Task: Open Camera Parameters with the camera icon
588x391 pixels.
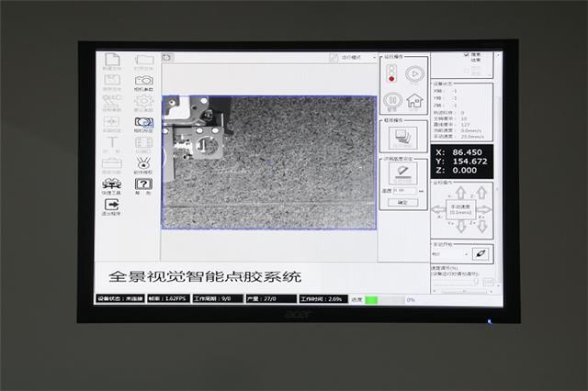Action: (x=143, y=81)
